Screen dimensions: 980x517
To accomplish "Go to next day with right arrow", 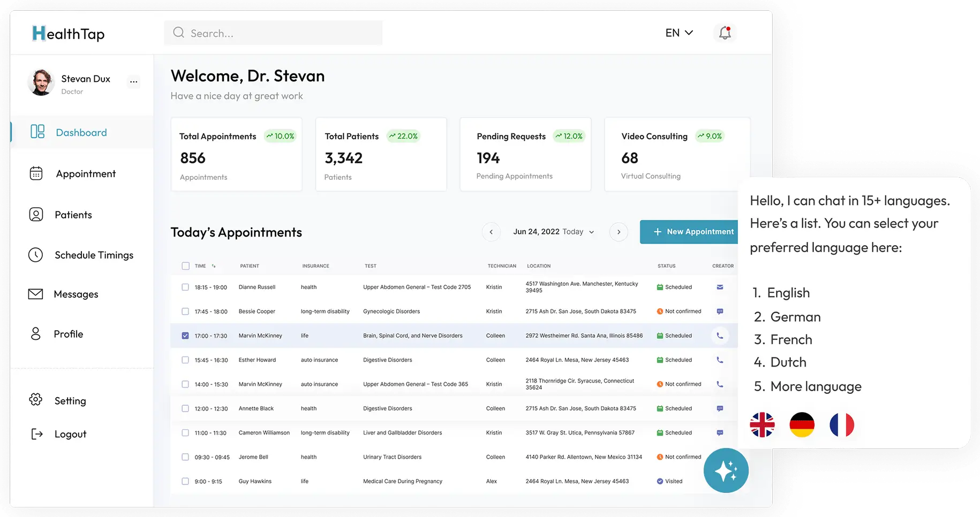I will [619, 232].
